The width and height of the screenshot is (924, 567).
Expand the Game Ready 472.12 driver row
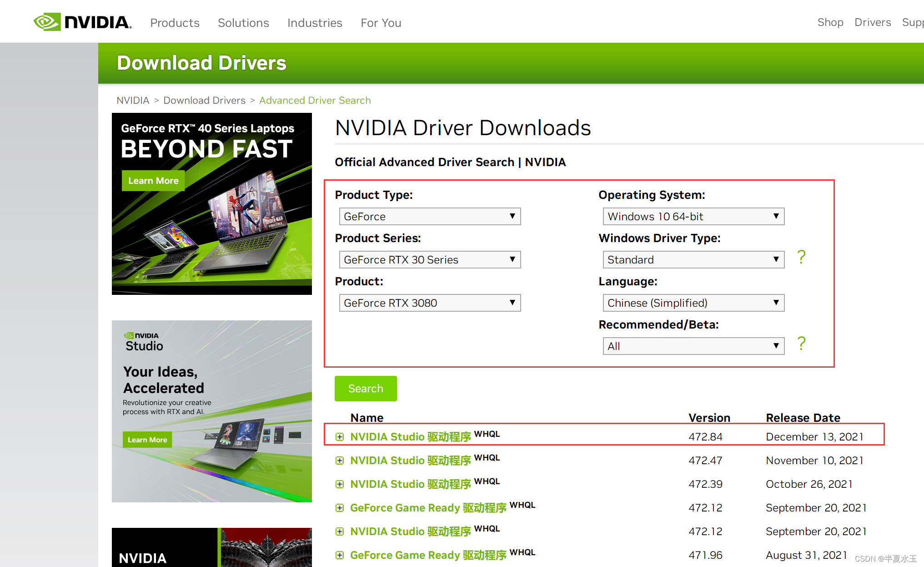(x=340, y=508)
